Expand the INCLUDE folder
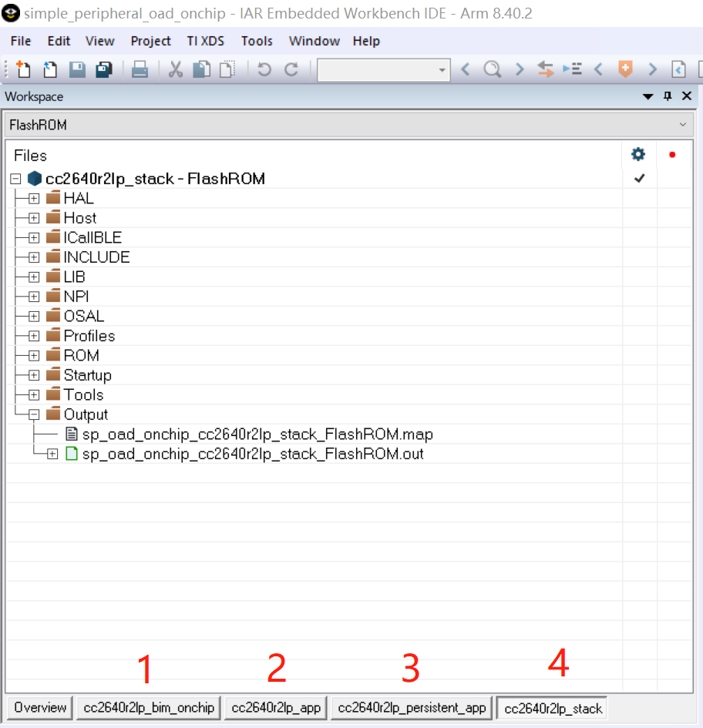Viewport: 703px width, 728px height. [x=33, y=257]
